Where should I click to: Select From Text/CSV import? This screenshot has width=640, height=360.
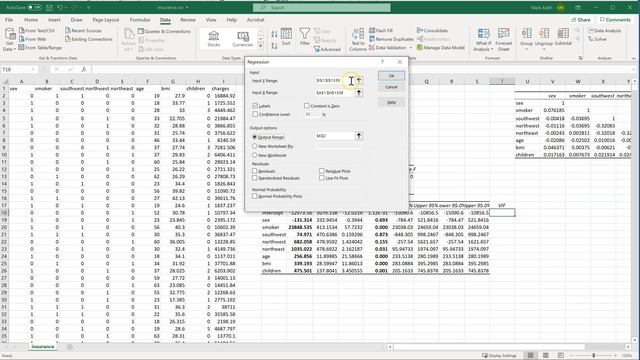point(37,31)
